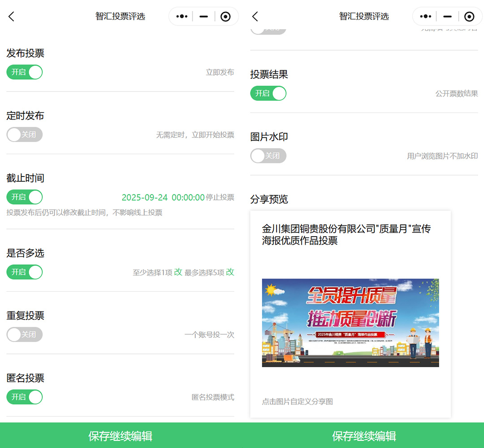Image resolution: width=484 pixels, height=448 pixels.
Task: Open the three-dot menu on the left screen
Action: [181, 17]
